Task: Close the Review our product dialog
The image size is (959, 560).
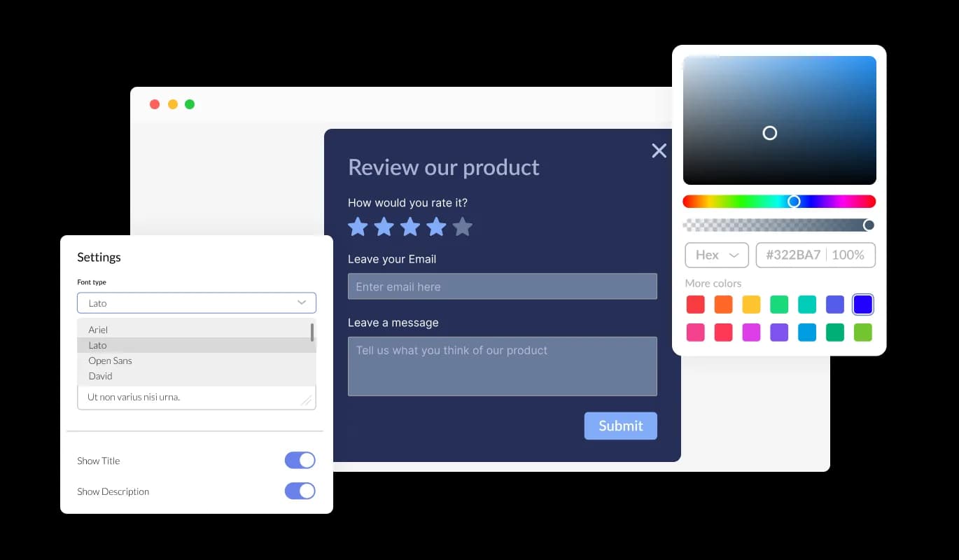Action: (x=659, y=150)
